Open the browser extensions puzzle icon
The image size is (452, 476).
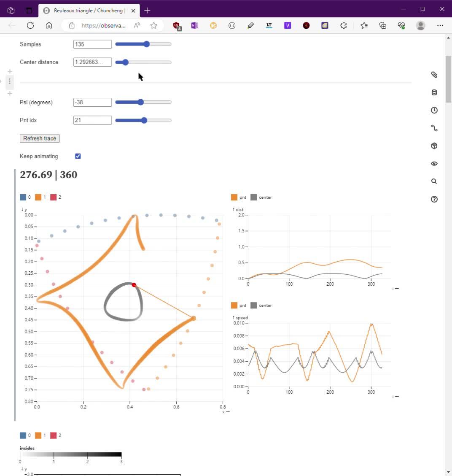pos(343,25)
